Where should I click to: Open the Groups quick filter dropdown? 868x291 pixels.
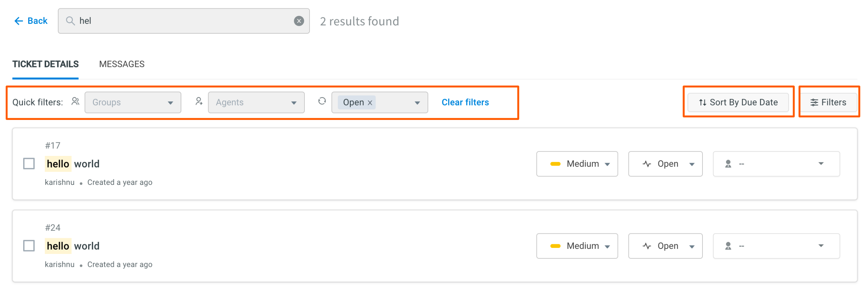(x=133, y=102)
